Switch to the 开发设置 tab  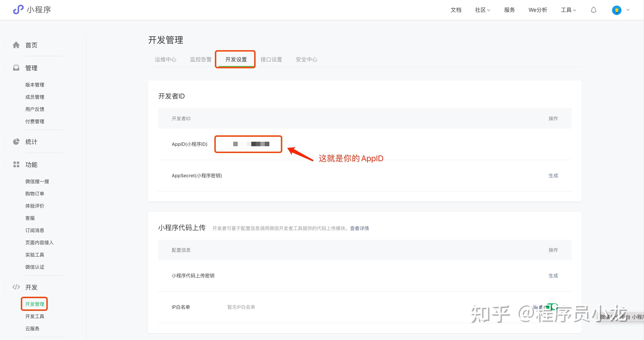click(x=236, y=59)
